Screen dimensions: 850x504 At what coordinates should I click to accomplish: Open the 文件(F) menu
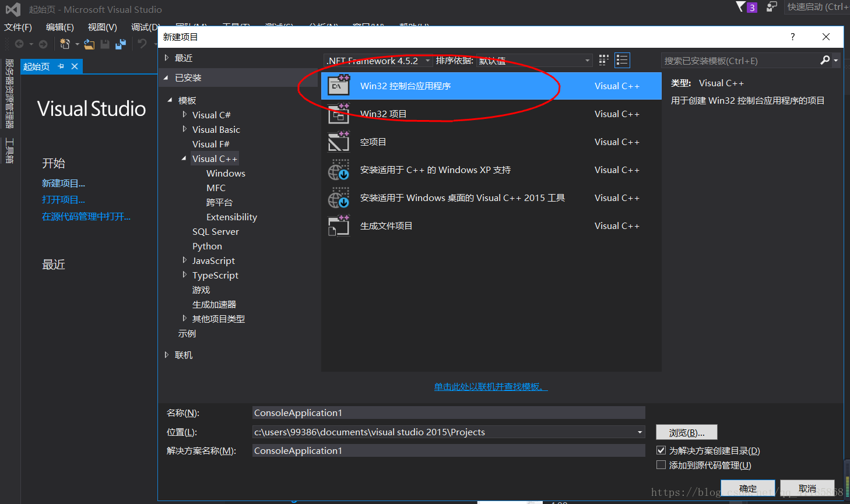pos(18,27)
